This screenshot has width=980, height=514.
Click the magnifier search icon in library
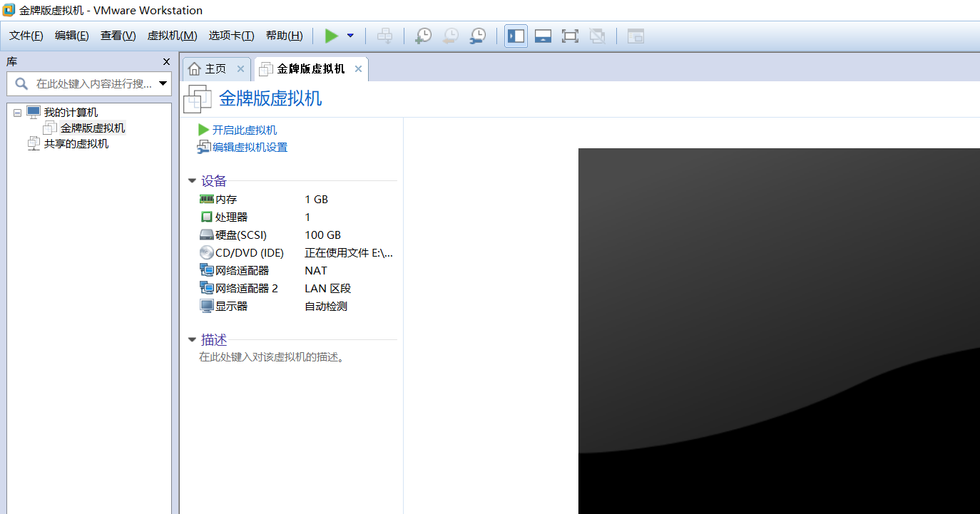pyautogui.click(x=21, y=83)
